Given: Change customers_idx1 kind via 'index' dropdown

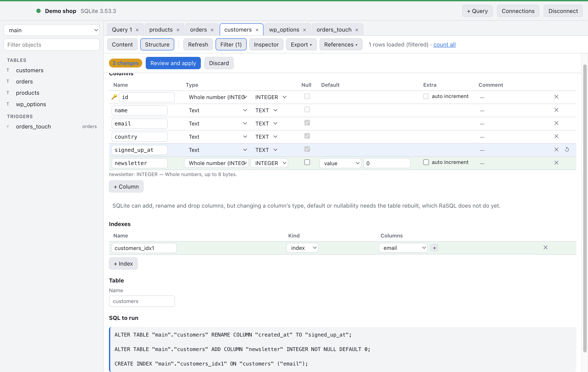Looking at the screenshot, I should [302, 248].
